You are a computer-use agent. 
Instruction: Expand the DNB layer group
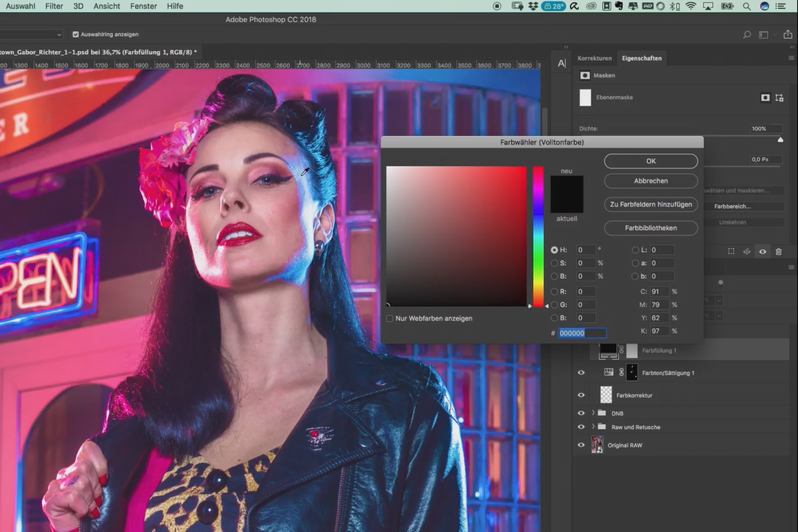pos(593,413)
